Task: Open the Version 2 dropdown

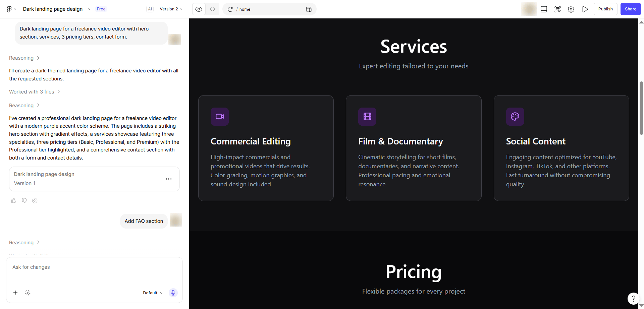Action: pos(171,9)
